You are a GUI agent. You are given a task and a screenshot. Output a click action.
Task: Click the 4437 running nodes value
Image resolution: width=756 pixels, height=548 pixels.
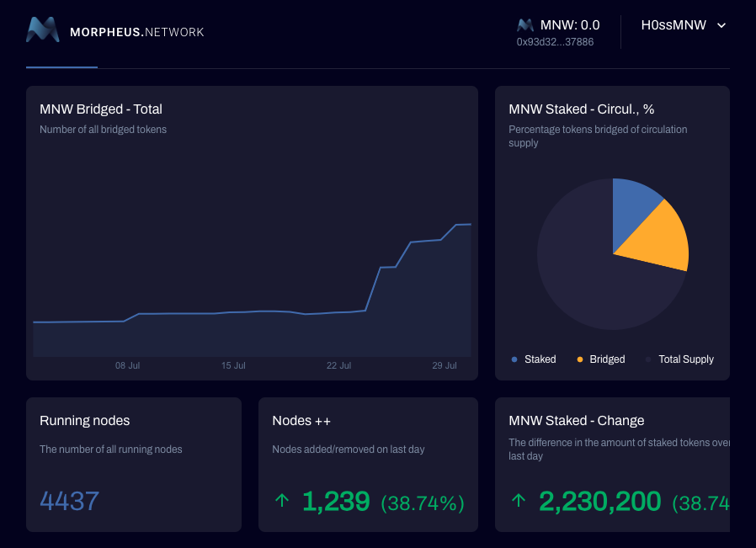[69, 501]
